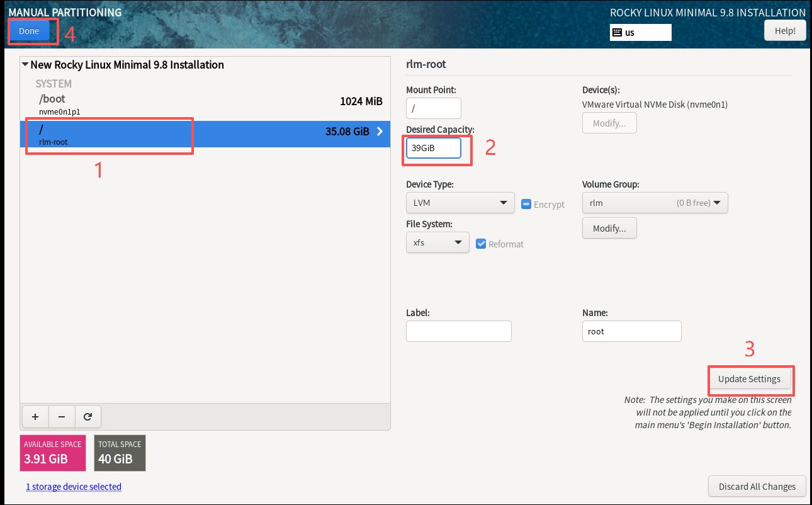Viewport: 812px width, 505px height.
Task: Click the Update Settings button
Action: click(x=749, y=379)
